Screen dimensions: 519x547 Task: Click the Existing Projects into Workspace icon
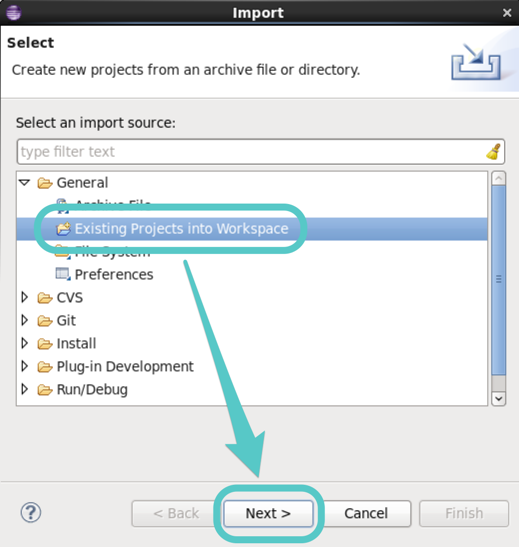click(63, 229)
